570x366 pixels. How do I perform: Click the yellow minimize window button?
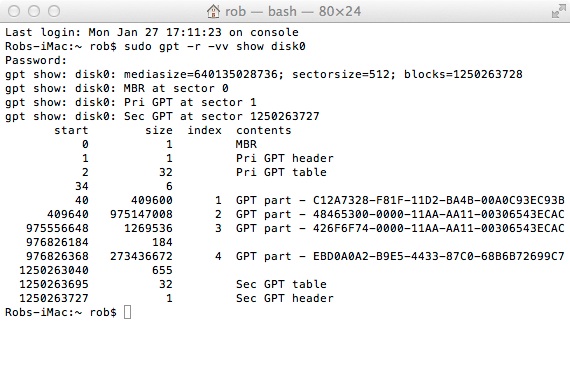point(34,11)
